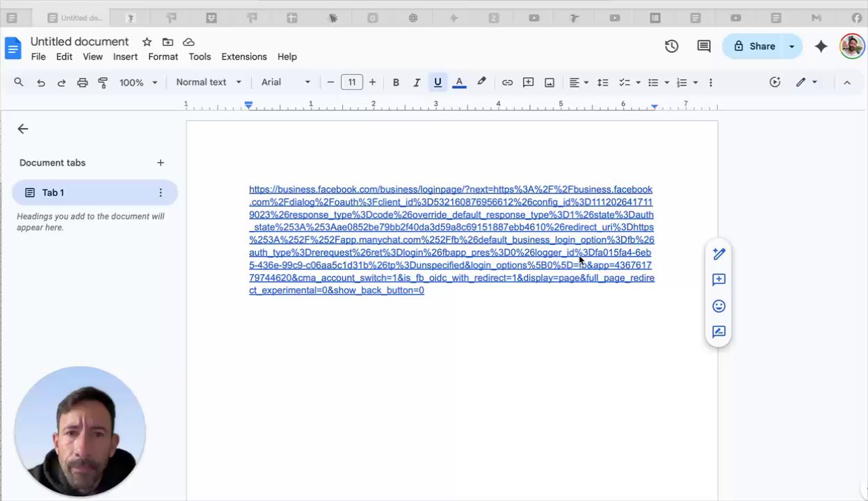This screenshot has width=868, height=501.
Task: Open the Tools menu
Action: [200, 56]
